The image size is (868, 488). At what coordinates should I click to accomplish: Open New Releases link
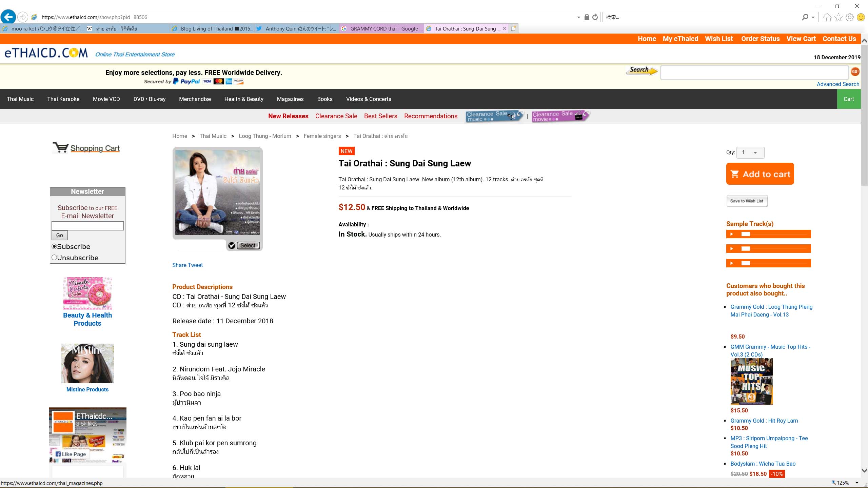(x=288, y=116)
